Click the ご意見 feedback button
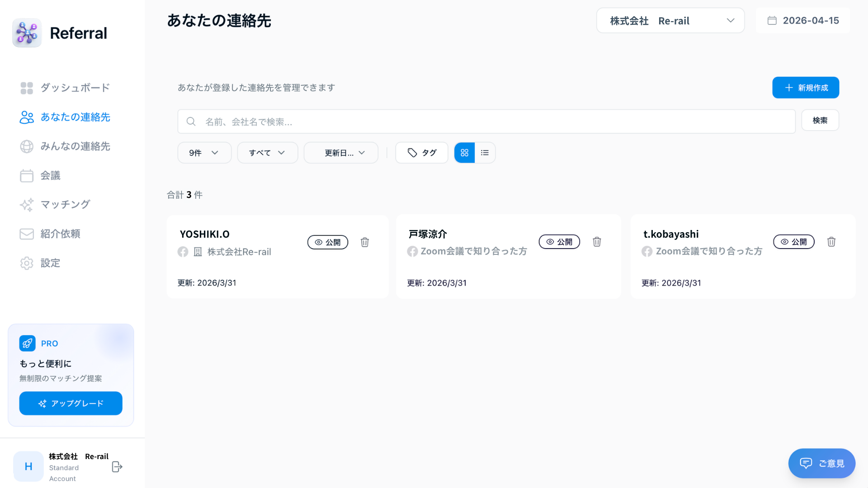 [822, 463]
